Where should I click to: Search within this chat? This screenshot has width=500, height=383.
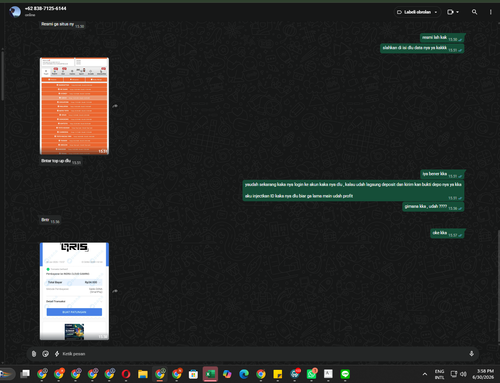pyautogui.click(x=474, y=12)
